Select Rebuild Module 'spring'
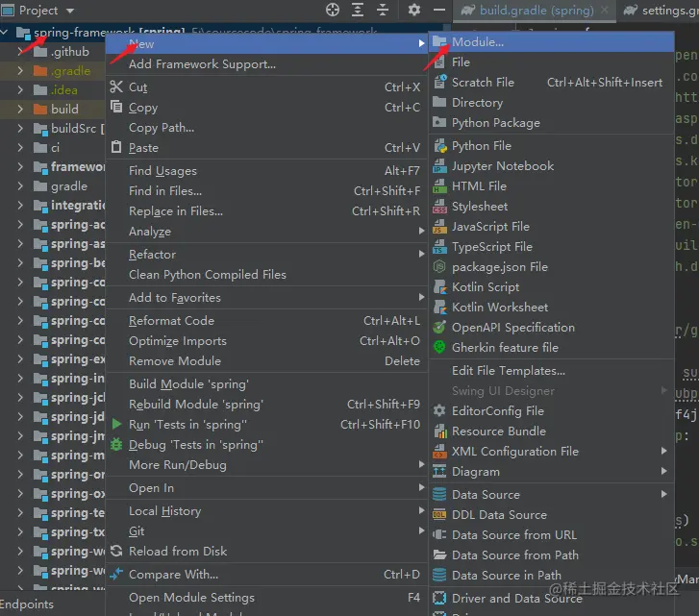Image resolution: width=699 pixels, height=616 pixels. 266,404
